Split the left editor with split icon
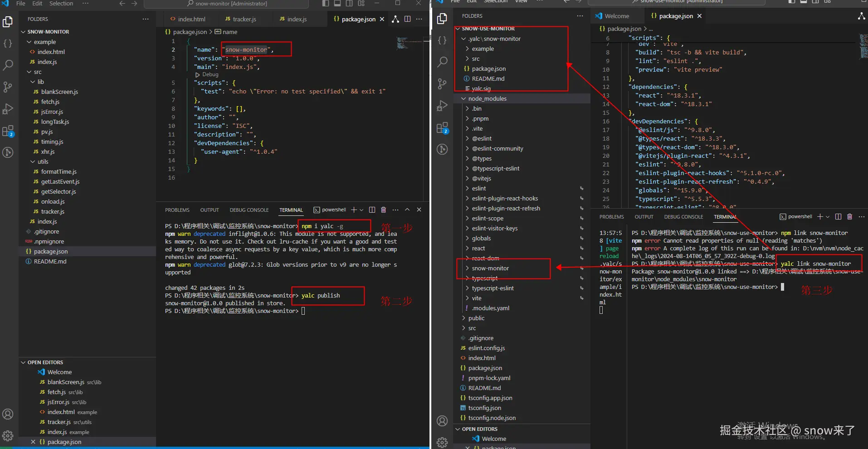 pyautogui.click(x=407, y=19)
